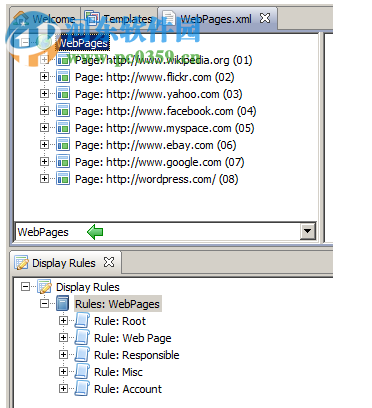
Task: Select Page: http://www.myspace.com (05)
Action: pyautogui.click(x=165, y=128)
